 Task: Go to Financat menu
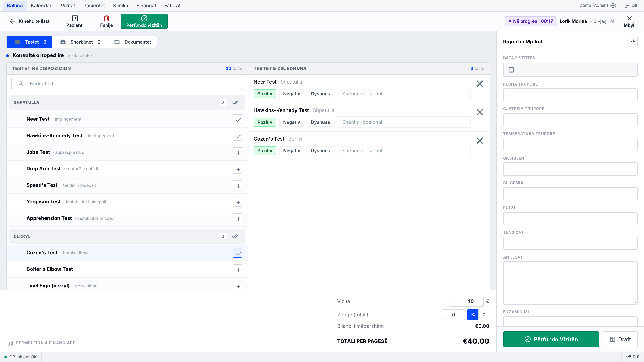(146, 6)
